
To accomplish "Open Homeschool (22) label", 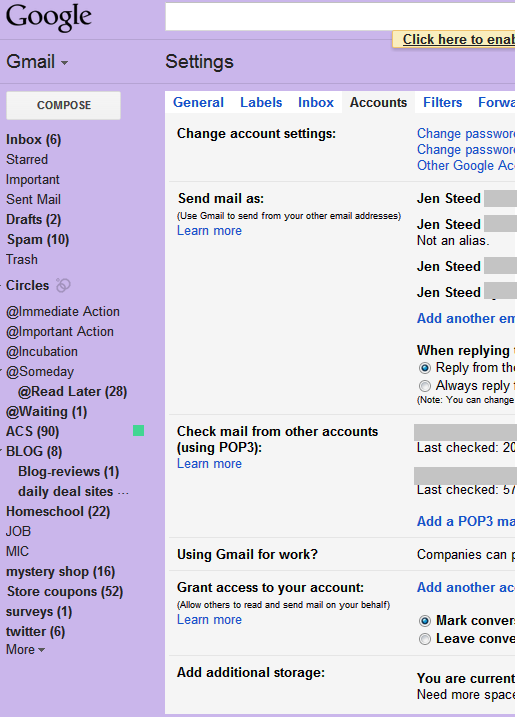I will (x=58, y=512).
